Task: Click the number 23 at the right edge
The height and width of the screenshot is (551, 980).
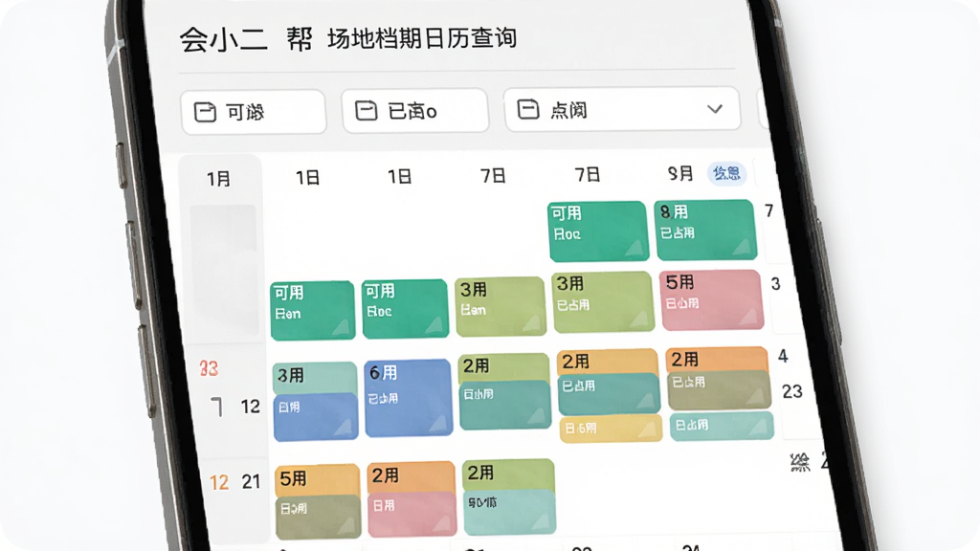Action: pyautogui.click(x=791, y=391)
